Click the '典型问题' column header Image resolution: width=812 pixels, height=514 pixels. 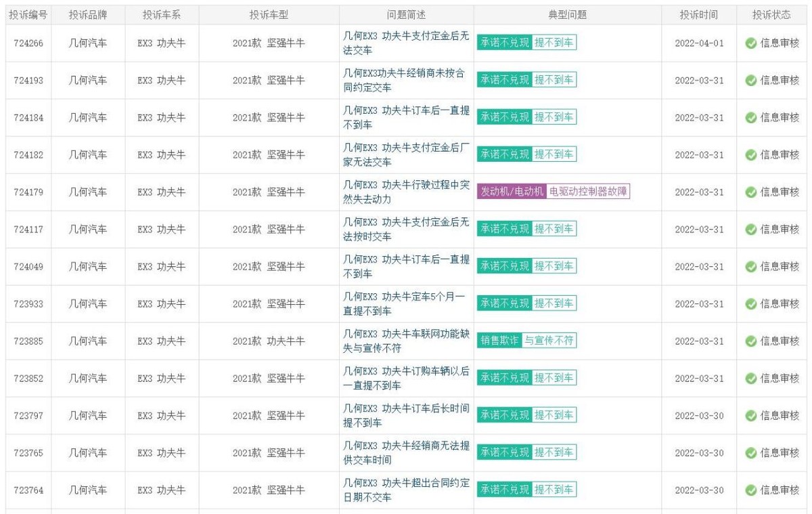[x=568, y=15]
